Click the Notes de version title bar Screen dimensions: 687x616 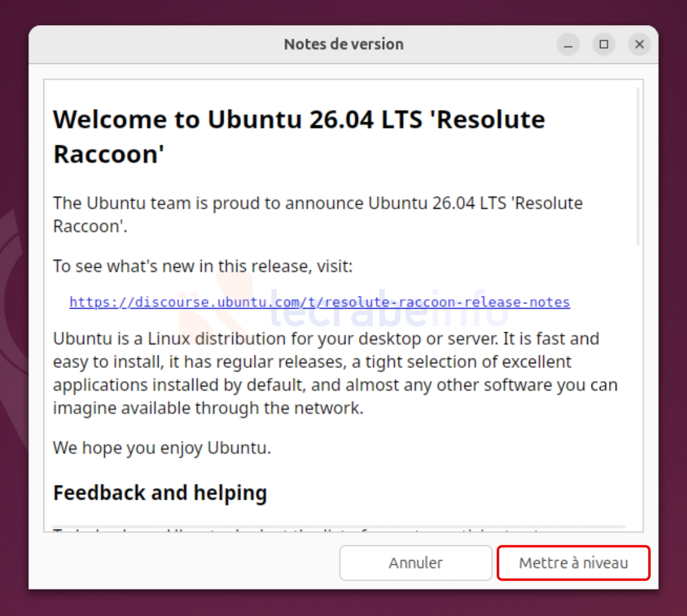click(343, 44)
